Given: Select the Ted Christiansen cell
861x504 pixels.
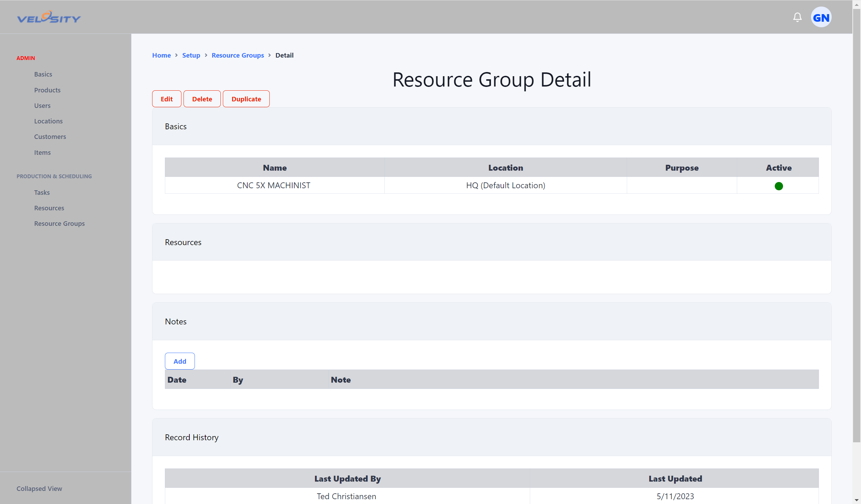Looking at the screenshot, I should point(347,496).
